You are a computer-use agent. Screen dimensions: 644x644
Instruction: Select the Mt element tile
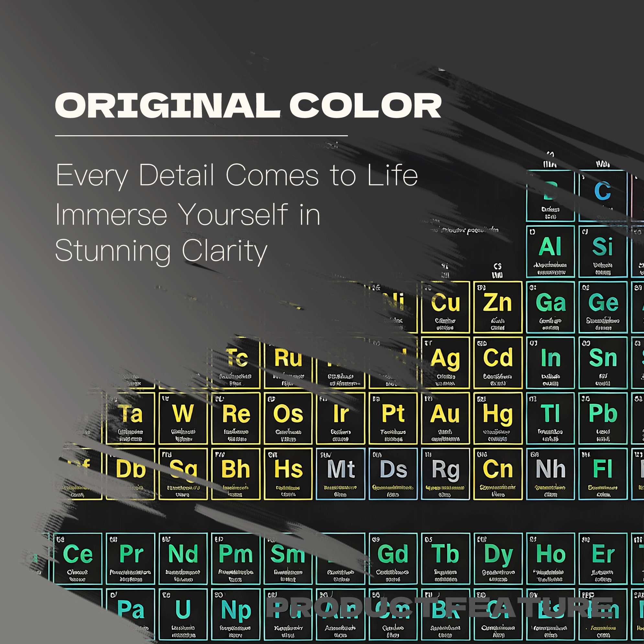(x=340, y=474)
